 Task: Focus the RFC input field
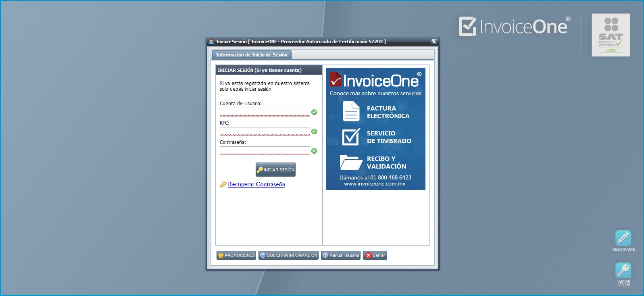click(x=265, y=131)
